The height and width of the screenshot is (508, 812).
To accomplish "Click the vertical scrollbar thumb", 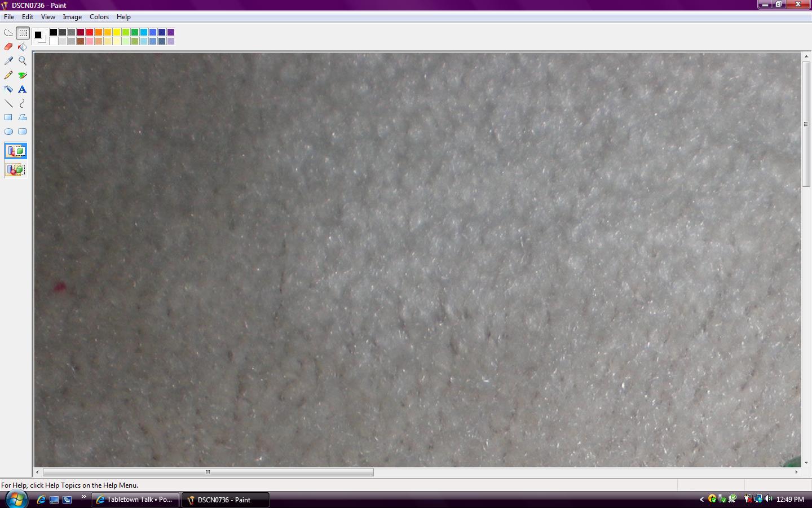I will point(806,124).
